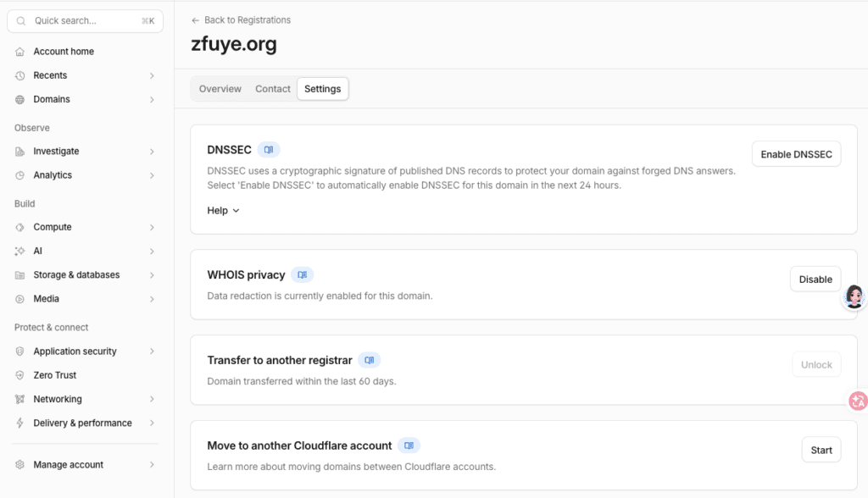Viewport: 868px width, 498px height.
Task: Expand the Domains chevron
Action: (152, 100)
